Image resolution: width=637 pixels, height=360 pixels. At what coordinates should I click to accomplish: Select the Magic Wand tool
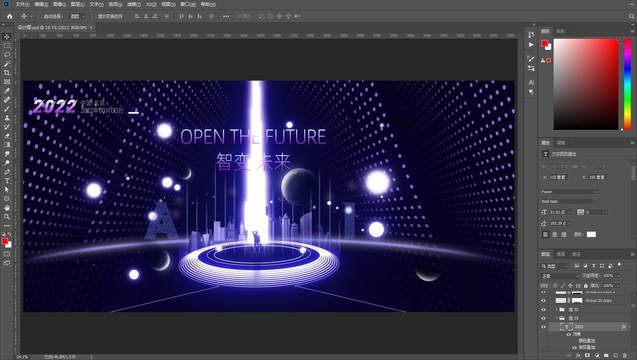[7, 64]
